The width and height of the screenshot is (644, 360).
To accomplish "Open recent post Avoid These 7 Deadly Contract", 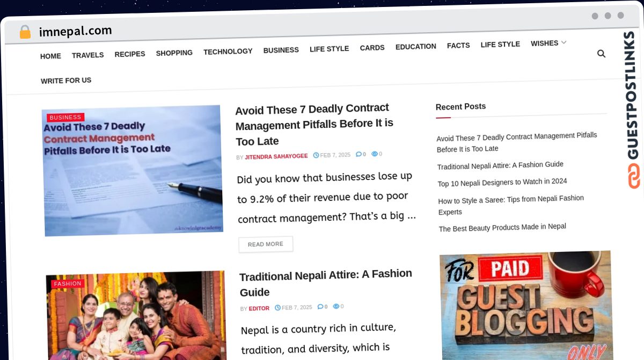I will pyautogui.click(x=517, y=142).
